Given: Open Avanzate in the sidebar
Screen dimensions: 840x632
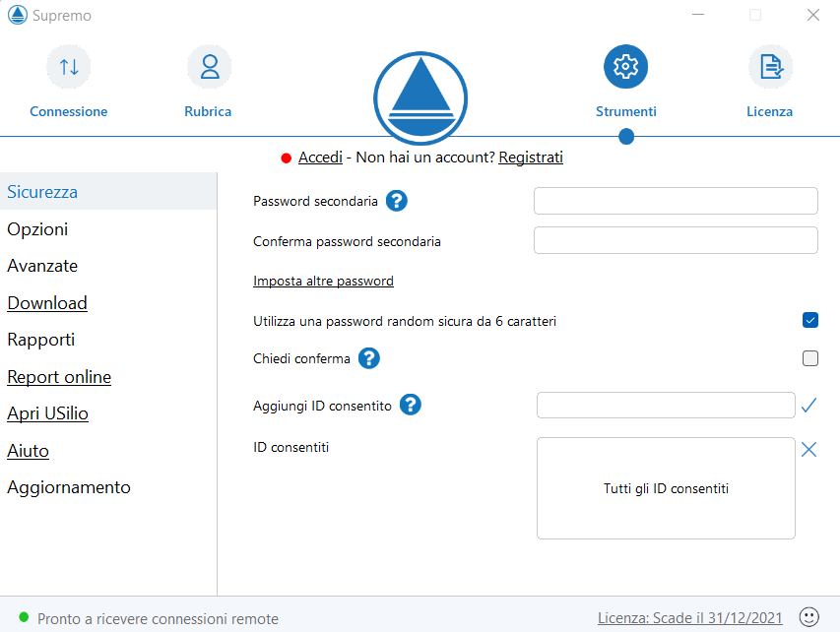Looking at the screenshot, I should 42,266.
